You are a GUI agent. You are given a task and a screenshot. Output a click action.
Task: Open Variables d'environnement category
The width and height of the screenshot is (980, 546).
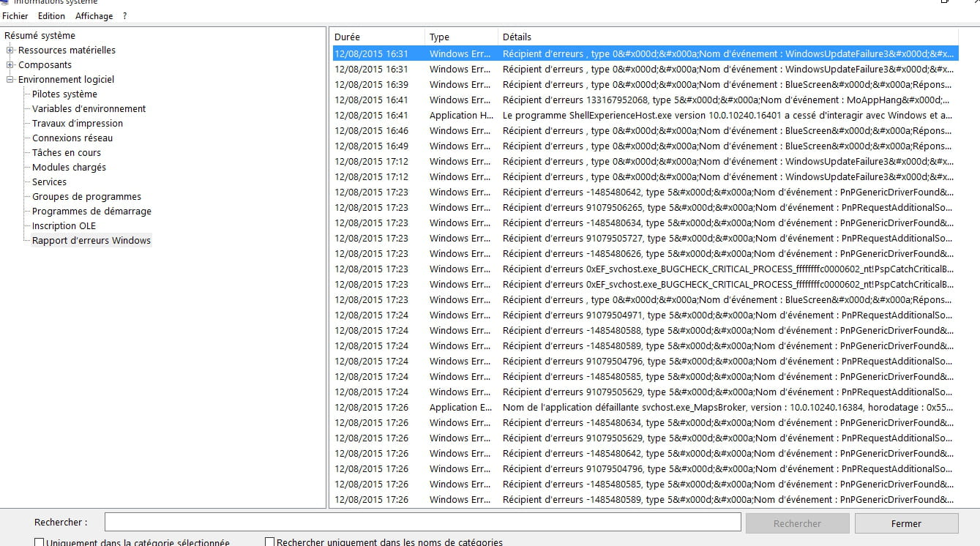[89, 108]
